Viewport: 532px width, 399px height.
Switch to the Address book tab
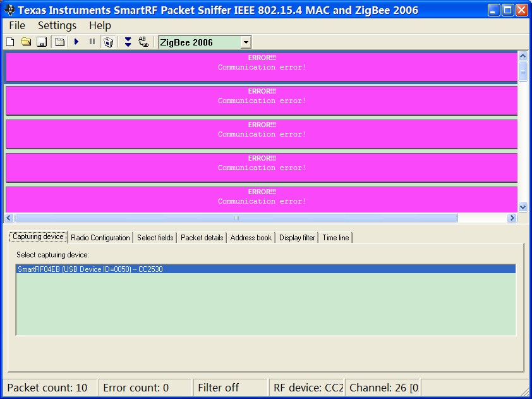pos(251,238)
